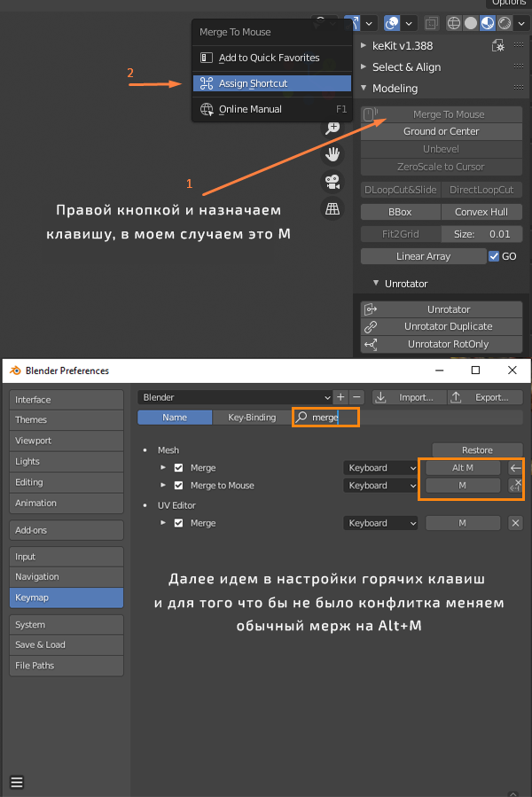Toggle the viewport overlays icon

392,23
